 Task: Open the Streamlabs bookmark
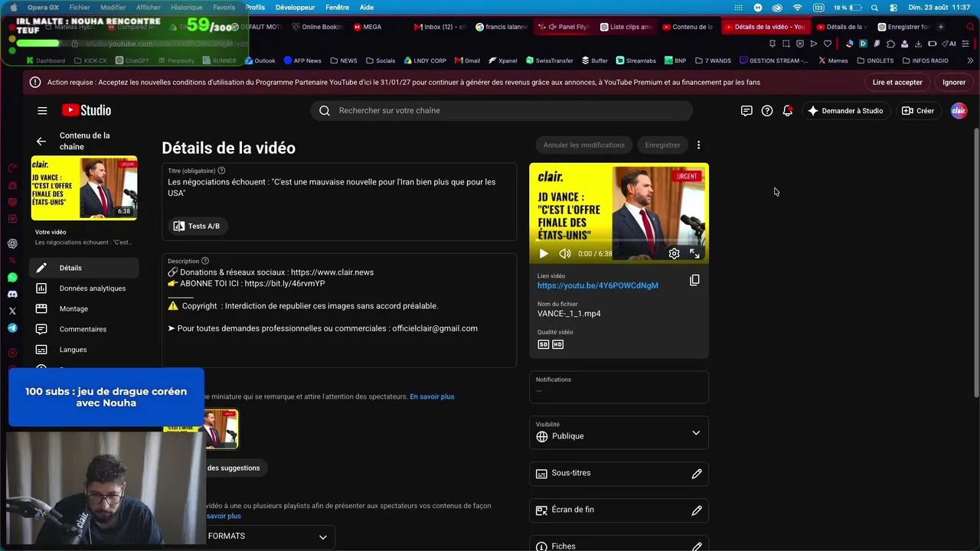[635, 60]
